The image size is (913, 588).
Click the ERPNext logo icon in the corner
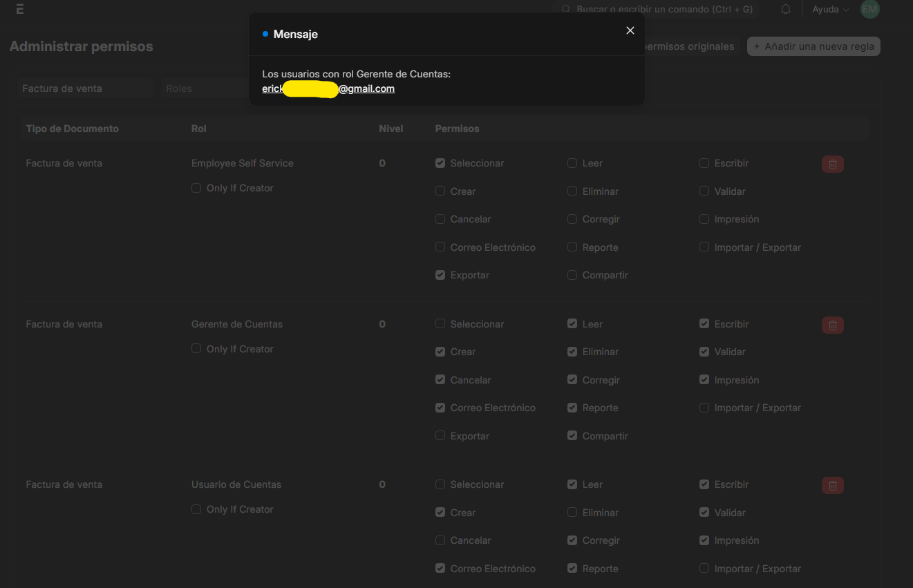click(19, 9)
